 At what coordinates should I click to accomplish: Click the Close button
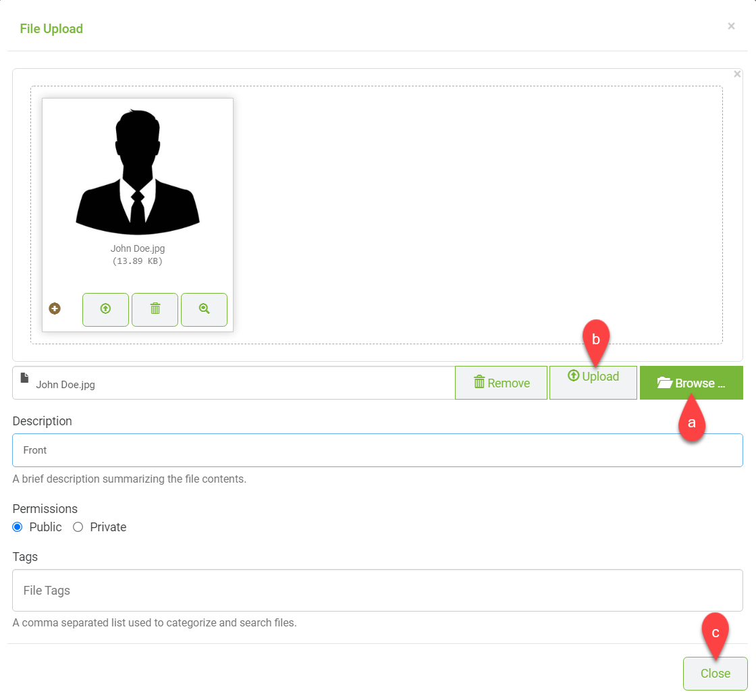[715, 674]
